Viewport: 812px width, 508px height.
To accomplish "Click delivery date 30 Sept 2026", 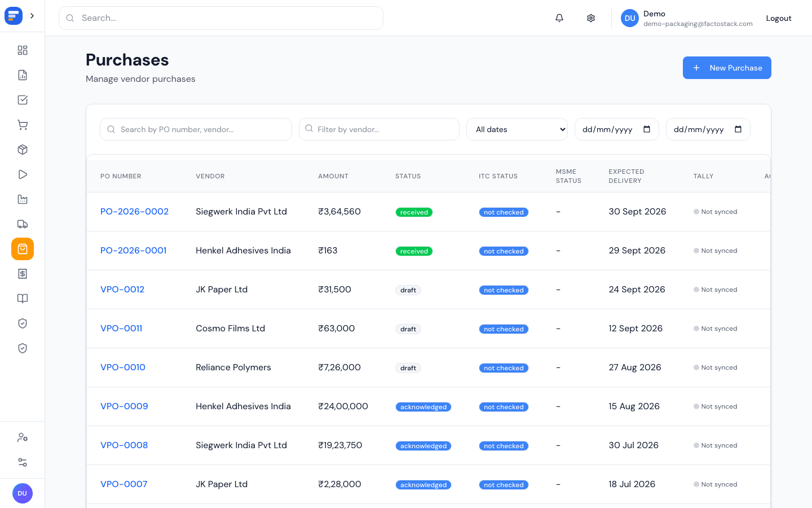I will [637, 212].
